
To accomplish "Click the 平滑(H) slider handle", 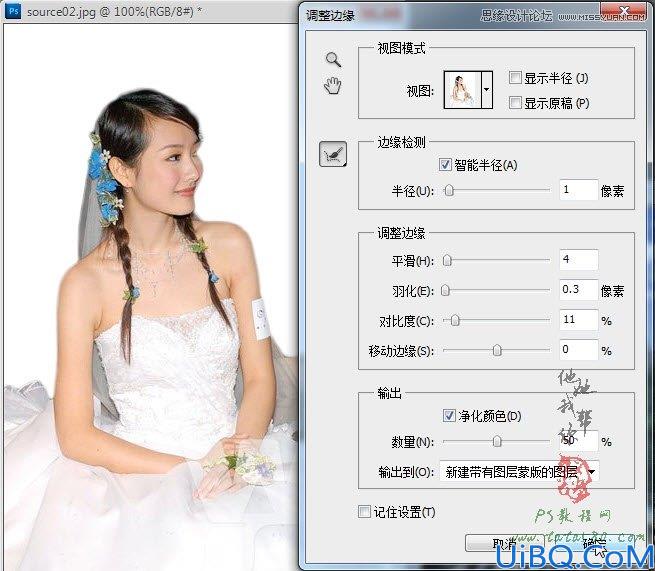I will (x=447, y=260).
